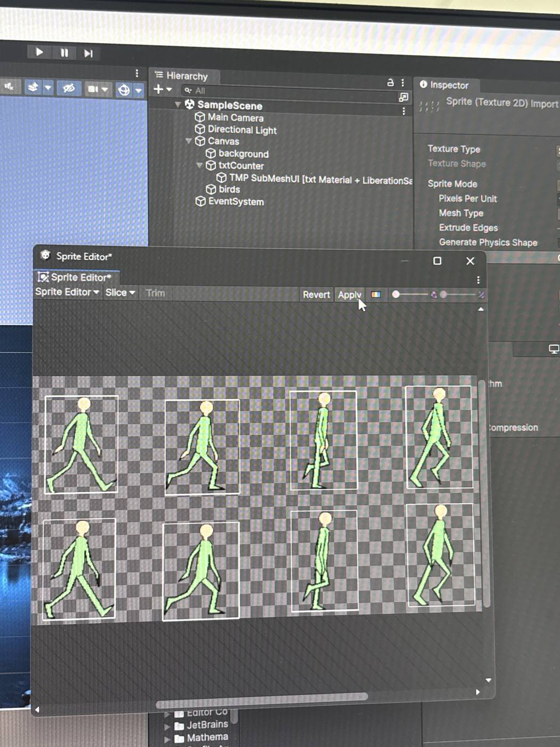Toggle the RGB/alpha color channel icon
The image size is (560, 747).
coord(376,295)
